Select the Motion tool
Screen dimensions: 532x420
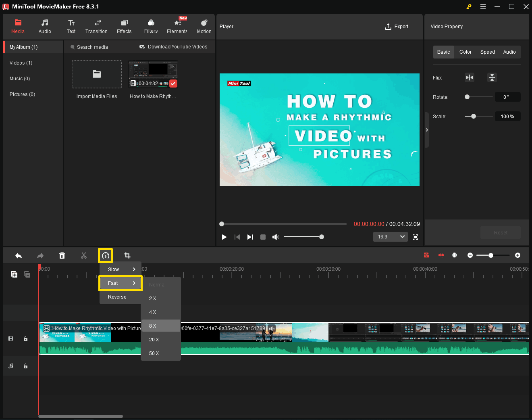(204, 26)
